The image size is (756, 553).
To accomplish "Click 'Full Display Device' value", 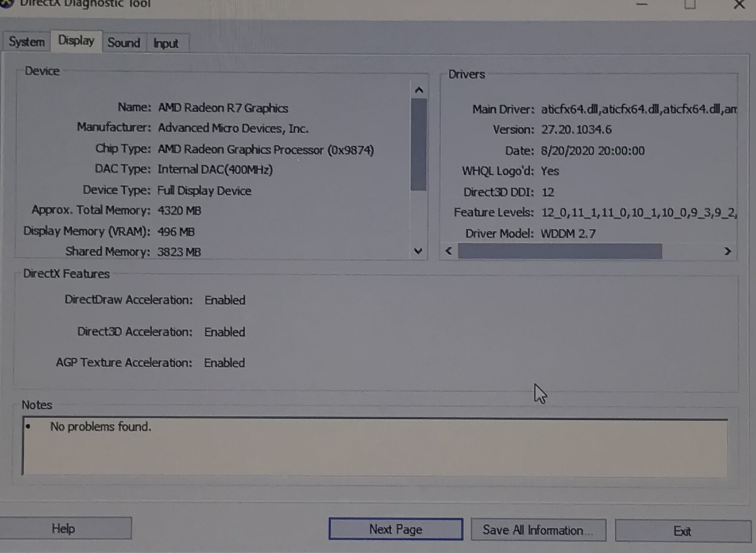I will click(x=204, y=190).
